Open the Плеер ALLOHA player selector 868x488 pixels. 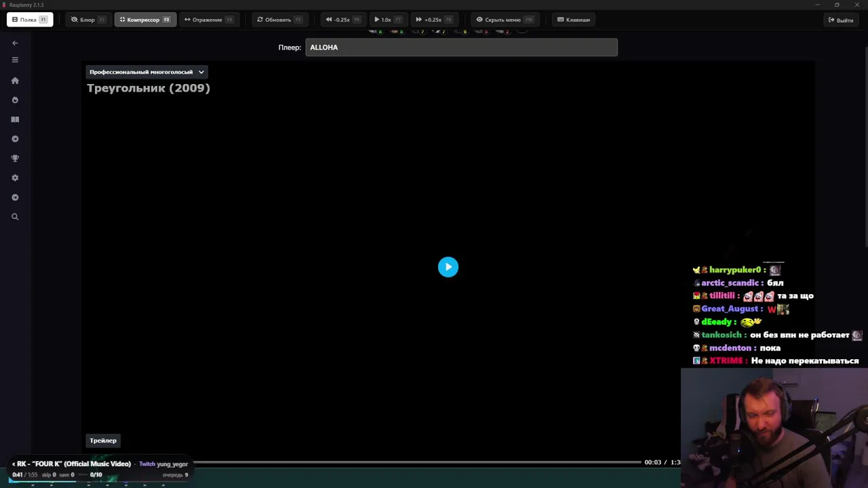(461, 47)
